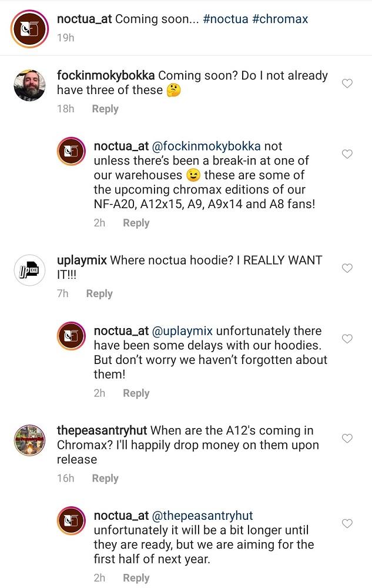Open noctua_at profile picture in post caption
Image resolution: width=372 pixels, height=588 pixels.
[x=29, y=28]
